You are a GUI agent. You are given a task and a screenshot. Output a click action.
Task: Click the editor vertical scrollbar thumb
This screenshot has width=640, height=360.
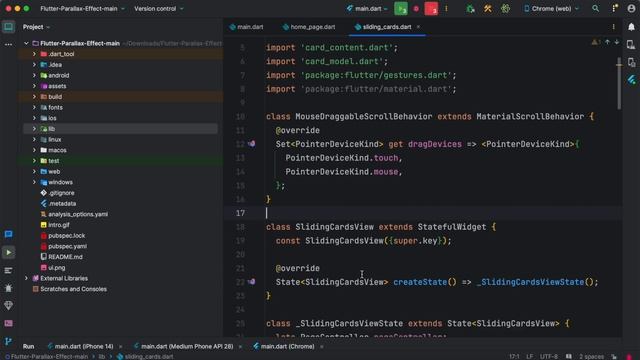pyautogui.click(x=619, y=84)
